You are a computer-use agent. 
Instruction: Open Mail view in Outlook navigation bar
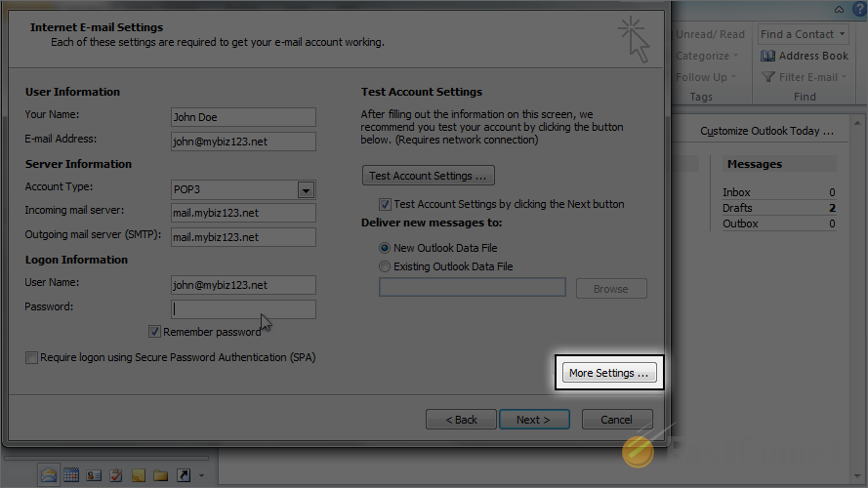tap(49, 474)
